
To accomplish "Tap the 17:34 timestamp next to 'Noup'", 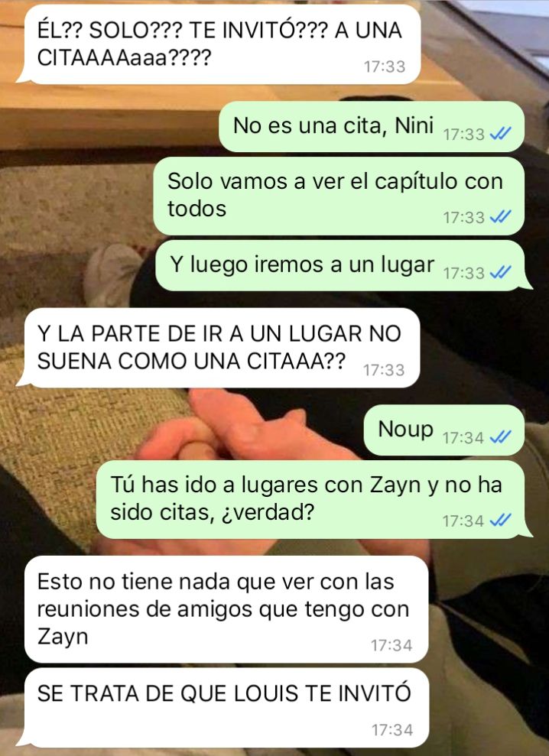I will point(463,437).
